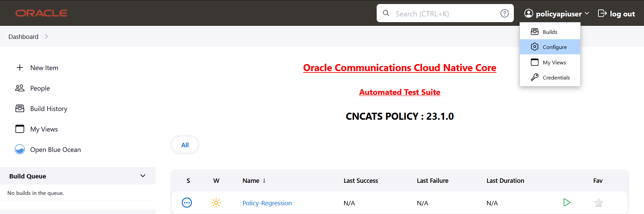Click policyapiuser username link
The width and height of the screenshot is (644, 214).
coord(559,14)
